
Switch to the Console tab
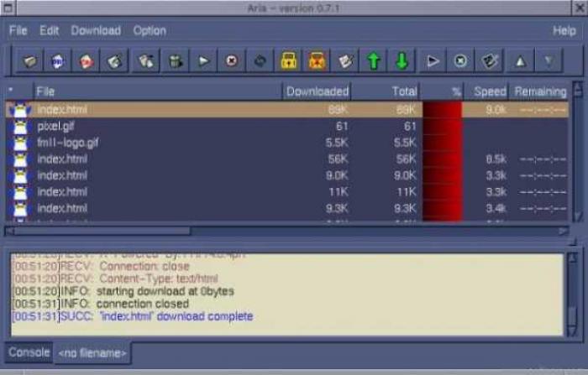[27, 353]
